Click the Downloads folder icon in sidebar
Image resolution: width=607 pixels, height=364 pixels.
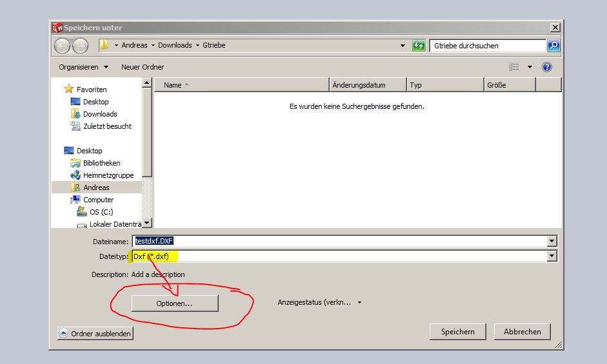click(75, 114)
